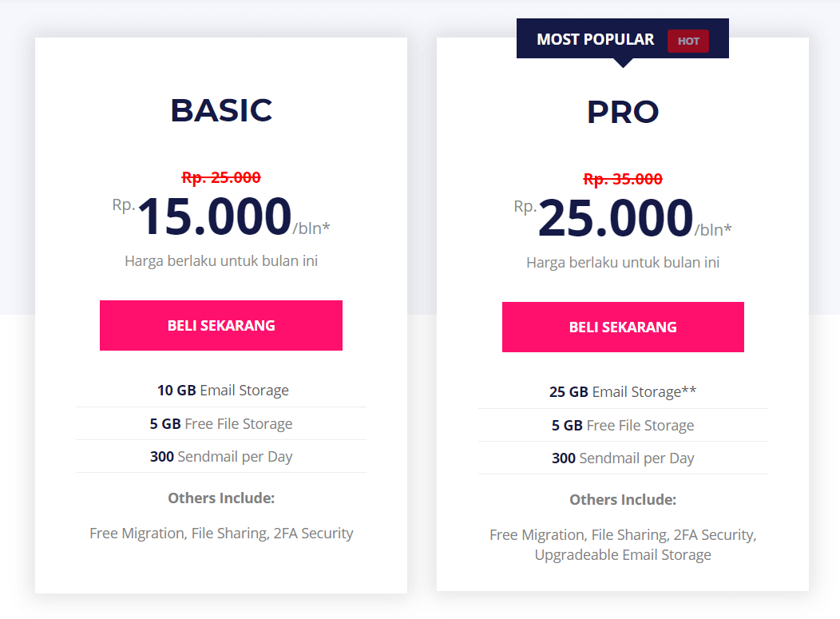The height and width of the screenshot is (619, 840).
Task: Click the red HOT badge
Action: [687, 42]
